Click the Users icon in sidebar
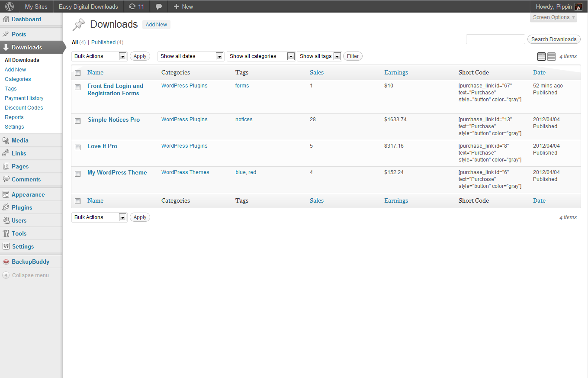This screenshot has width=588, height=378. (x=6, y=220)
